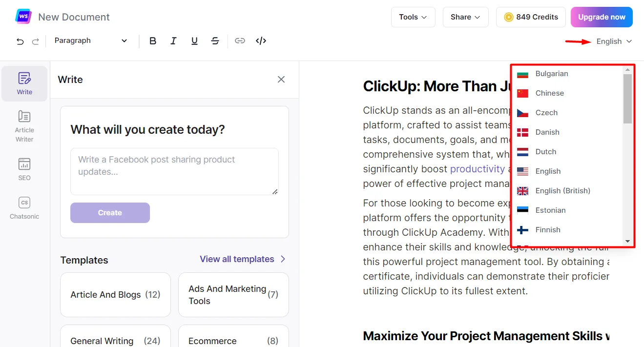Click the 849 Credits button
The width and height of the screenshot is (644, 347).
[531, 17]
